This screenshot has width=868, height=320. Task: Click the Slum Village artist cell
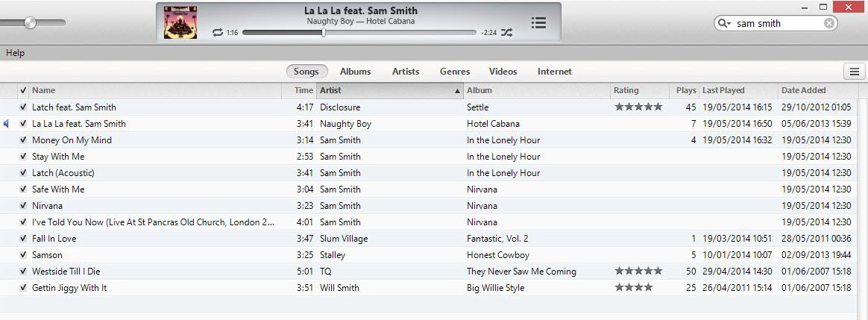tap(344, 239)
